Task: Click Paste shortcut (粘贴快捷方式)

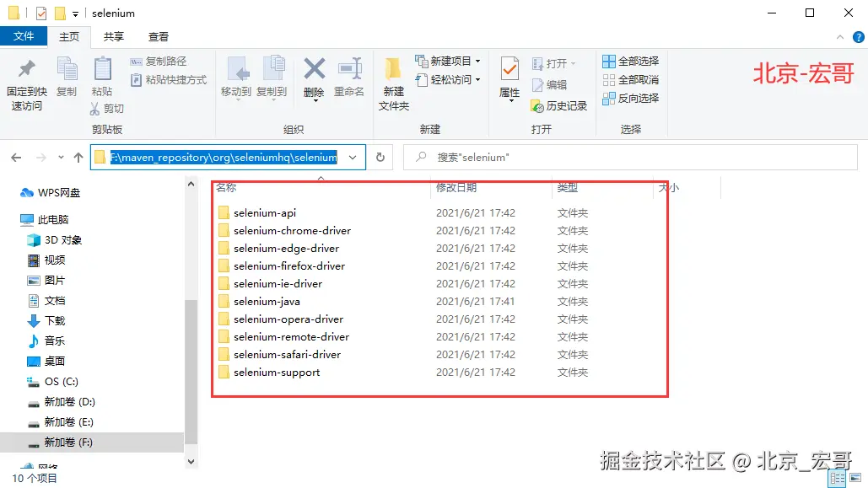Action: point(169,80)
